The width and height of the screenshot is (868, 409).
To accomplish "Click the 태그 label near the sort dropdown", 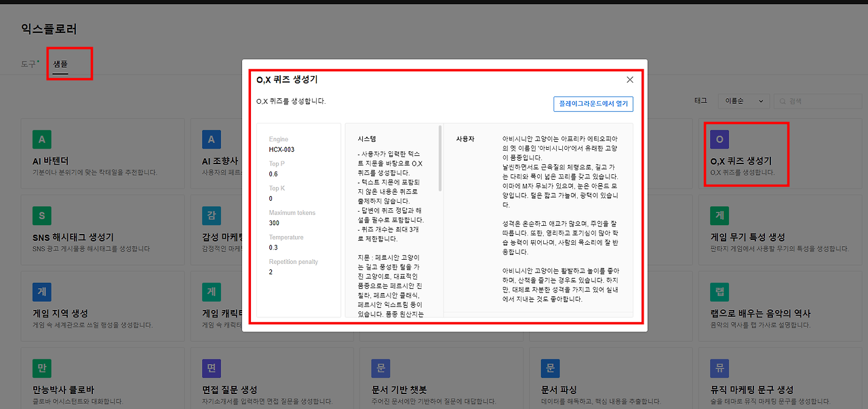I will coord(701,101).
